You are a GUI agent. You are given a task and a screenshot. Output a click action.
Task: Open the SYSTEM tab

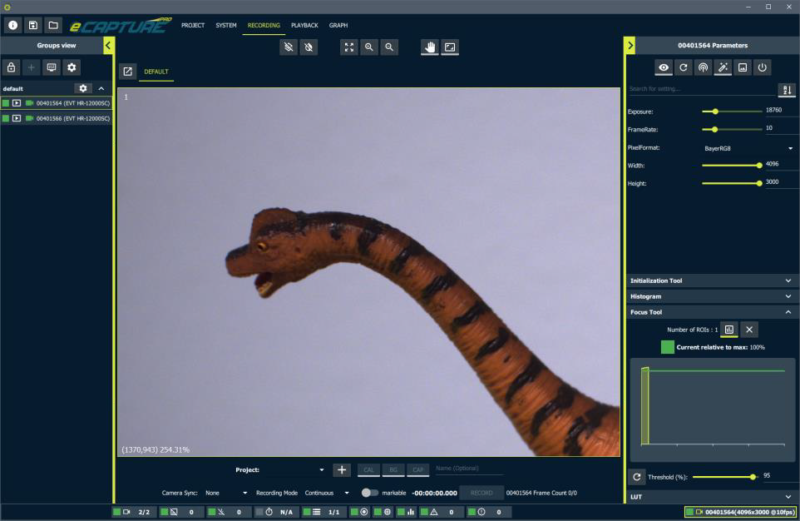(226, 25)
